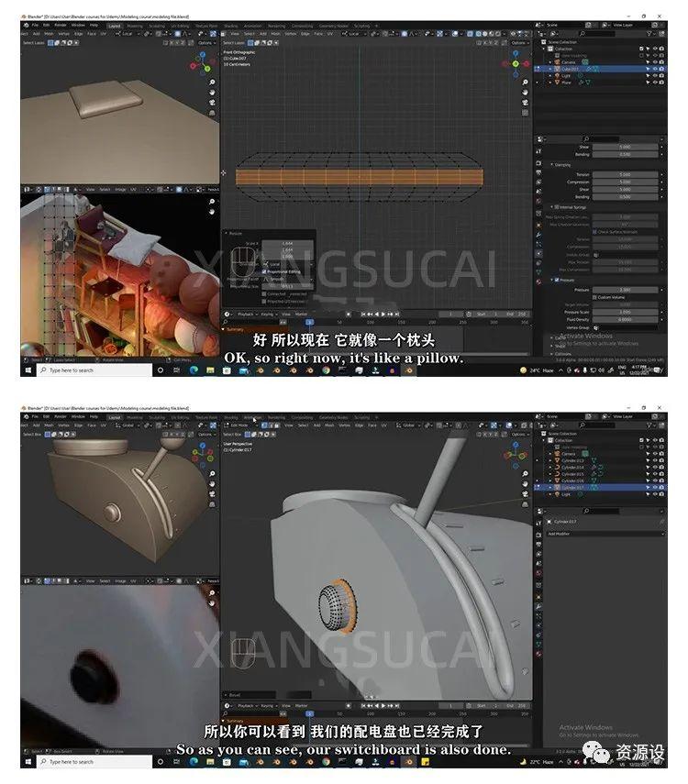Enable Connected checkbox in top screenshot's Resize panel
Screen dimensions: 688x784
(264, 294)
